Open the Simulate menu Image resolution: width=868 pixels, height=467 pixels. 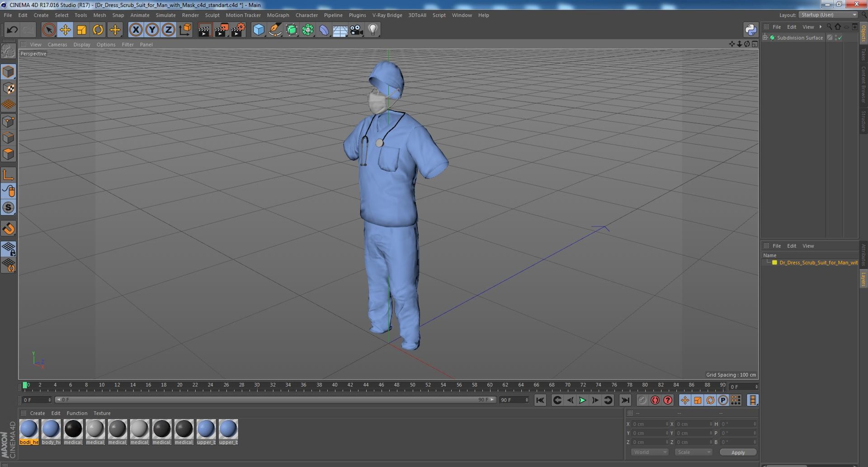pyautogui.click(x=165, y=15)
